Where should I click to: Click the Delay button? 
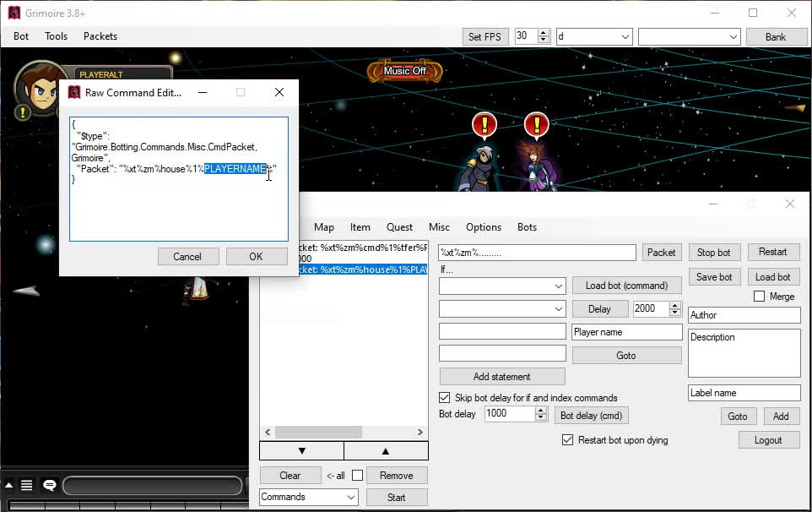tap(599, 309)
